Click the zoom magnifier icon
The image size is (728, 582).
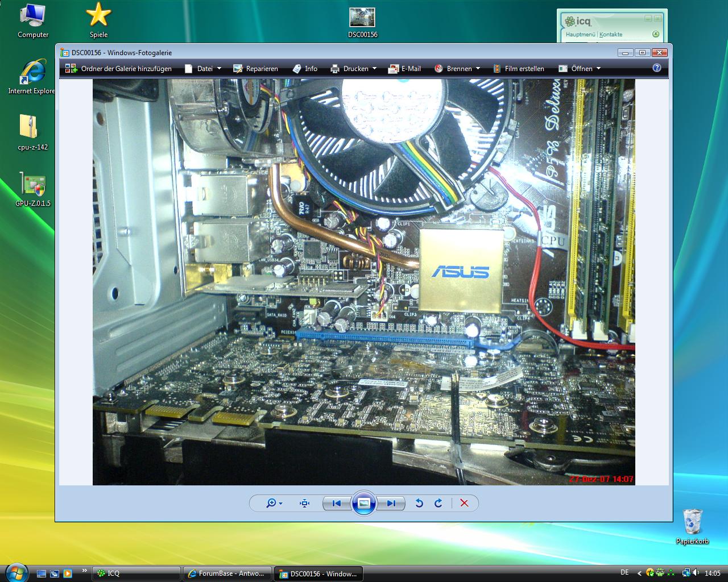[271, 503]
